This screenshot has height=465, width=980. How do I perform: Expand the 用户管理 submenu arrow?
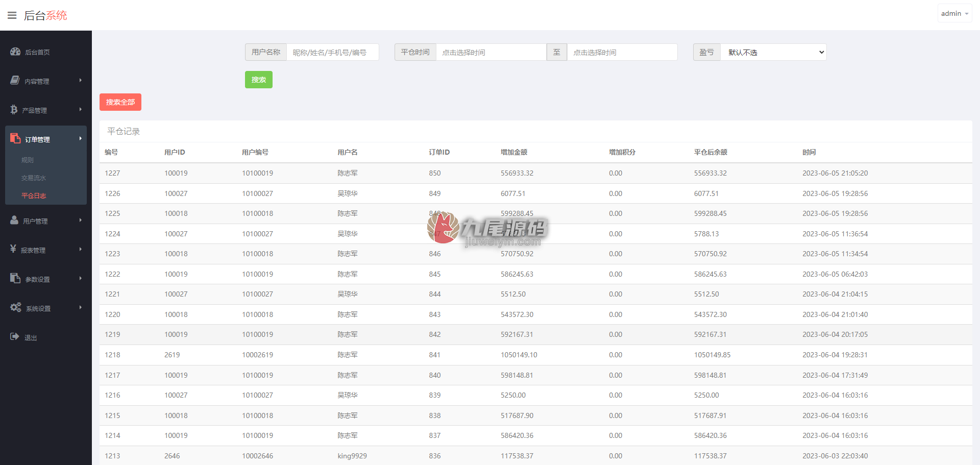(81, 220)
